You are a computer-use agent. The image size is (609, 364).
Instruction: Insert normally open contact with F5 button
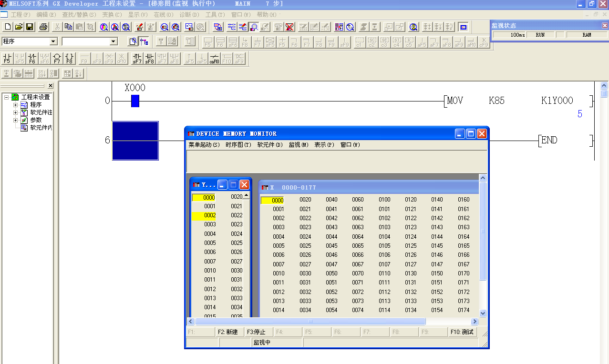pyautogui.click(x=7, y=58)
